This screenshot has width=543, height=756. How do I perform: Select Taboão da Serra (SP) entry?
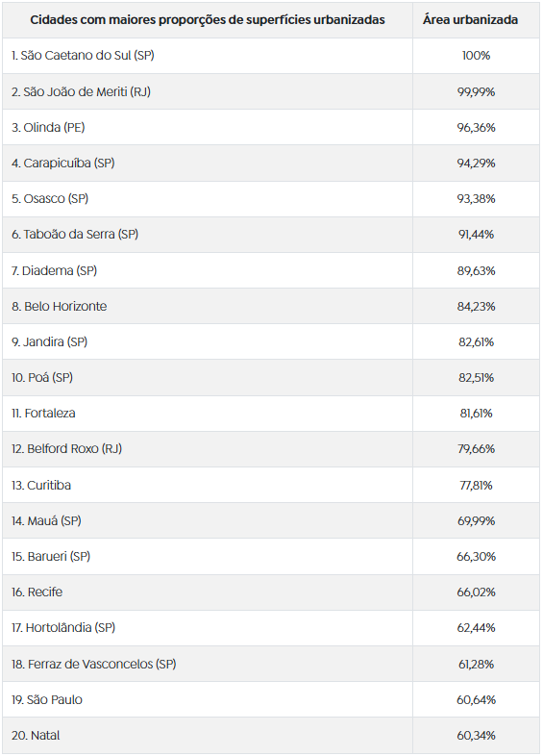[75, 235]
